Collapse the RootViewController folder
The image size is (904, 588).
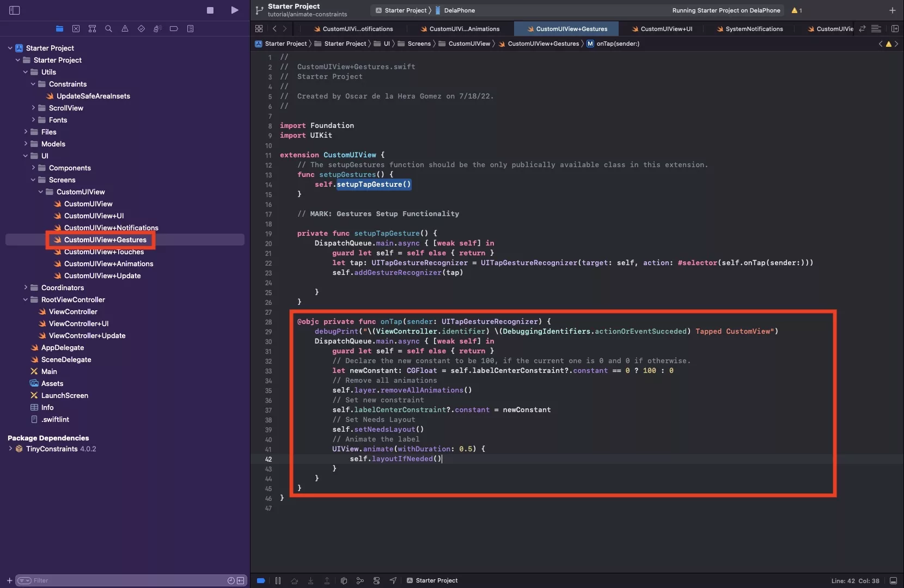[26, 299]
